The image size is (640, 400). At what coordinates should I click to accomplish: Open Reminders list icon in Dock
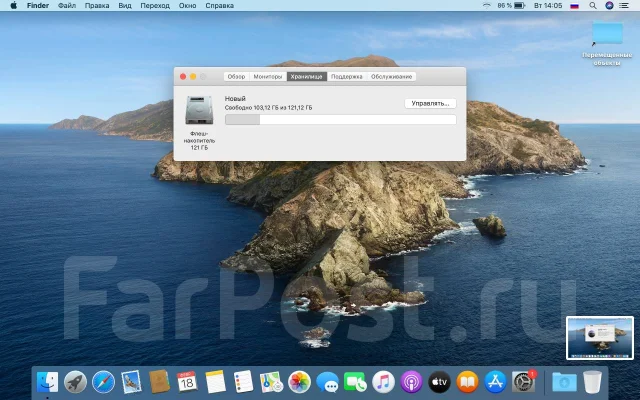(x=243, y=382)
